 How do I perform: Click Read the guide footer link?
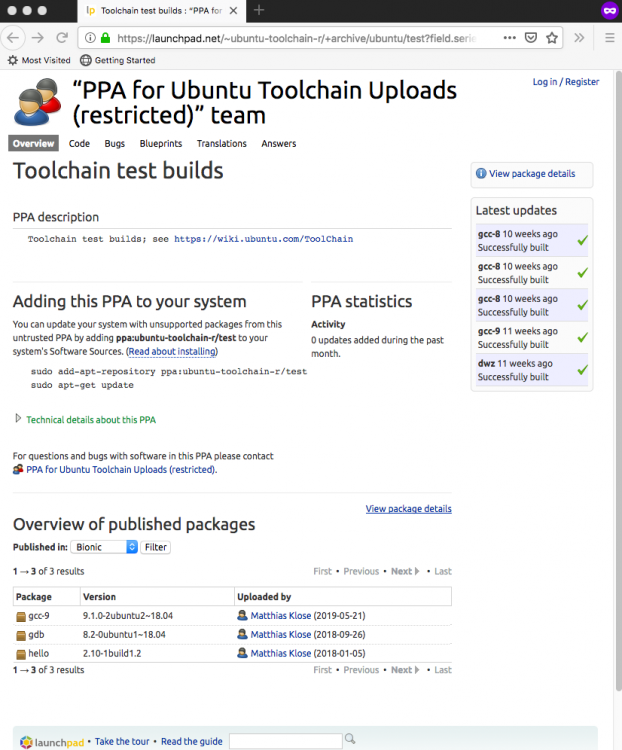(x=191, y=741)
